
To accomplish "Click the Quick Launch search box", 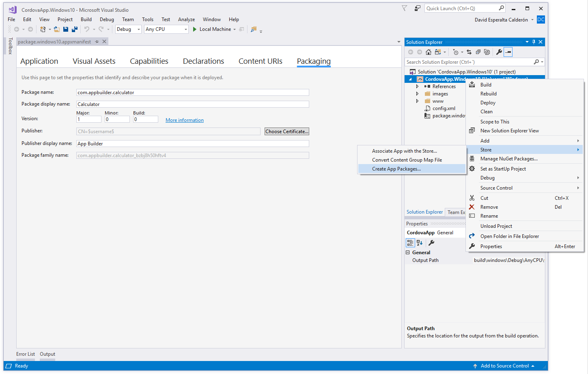I will click(x=465, y=8).
